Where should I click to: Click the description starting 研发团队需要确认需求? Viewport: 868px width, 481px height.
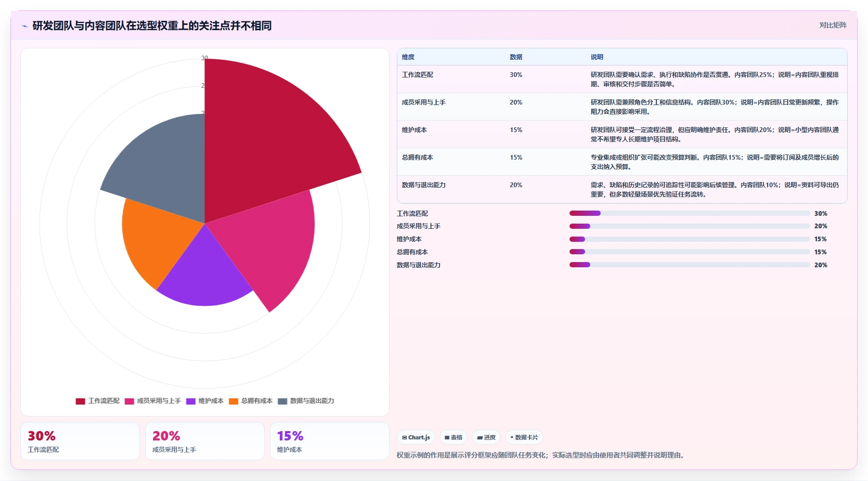pyautogui.click(x=715, y=80)
